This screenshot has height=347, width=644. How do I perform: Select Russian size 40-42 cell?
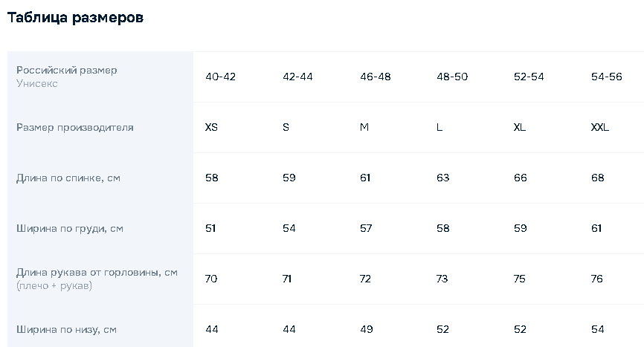point(220,77)
